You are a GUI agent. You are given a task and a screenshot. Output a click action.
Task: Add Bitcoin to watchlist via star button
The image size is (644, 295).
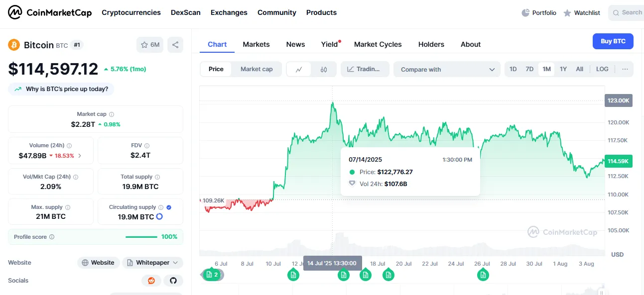[150, 45]
